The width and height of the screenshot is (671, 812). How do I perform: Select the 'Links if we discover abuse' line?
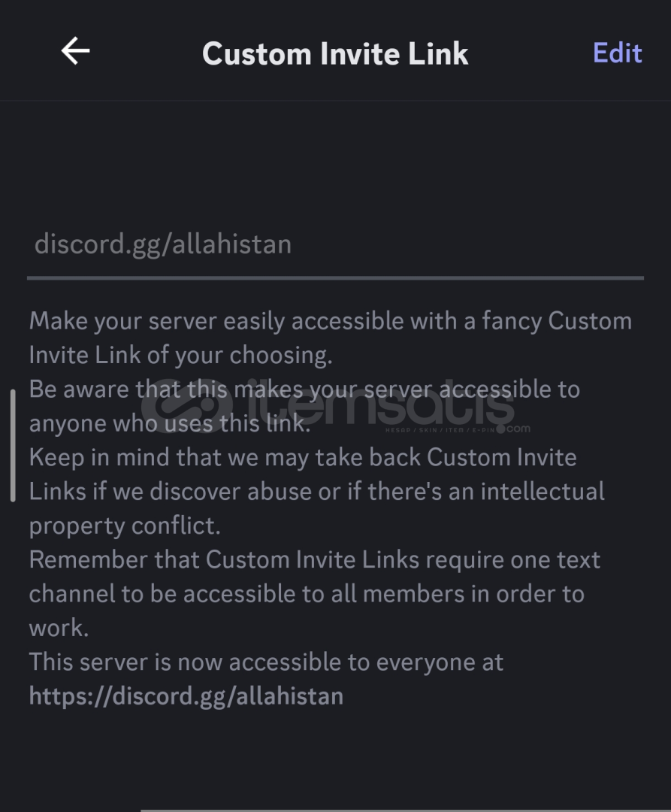click(316, 492)
